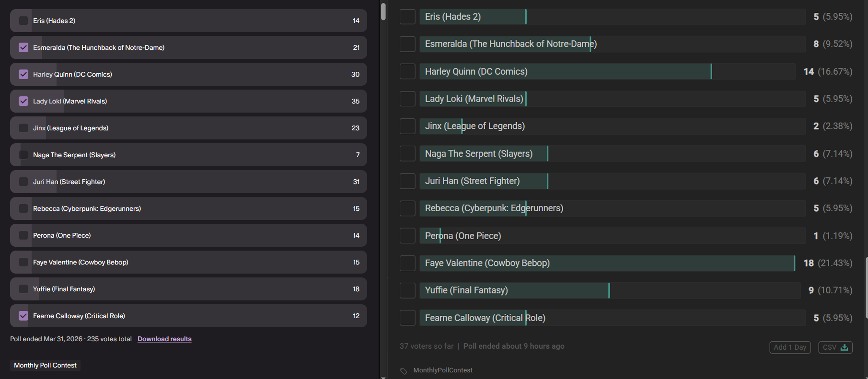868x379 pixels.
Task: Click Harley Quinn 14 (16.67%) result
Action: 828,71
